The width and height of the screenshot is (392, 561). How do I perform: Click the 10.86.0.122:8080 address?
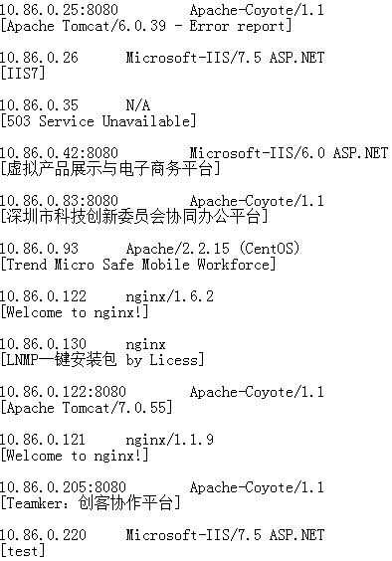click(x=63, y=392)
